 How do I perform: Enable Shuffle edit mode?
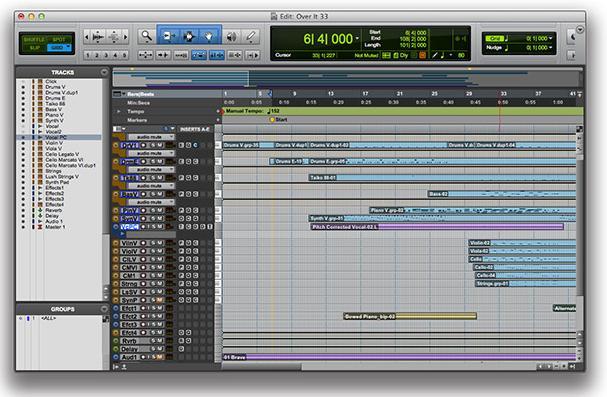(34, 39)
